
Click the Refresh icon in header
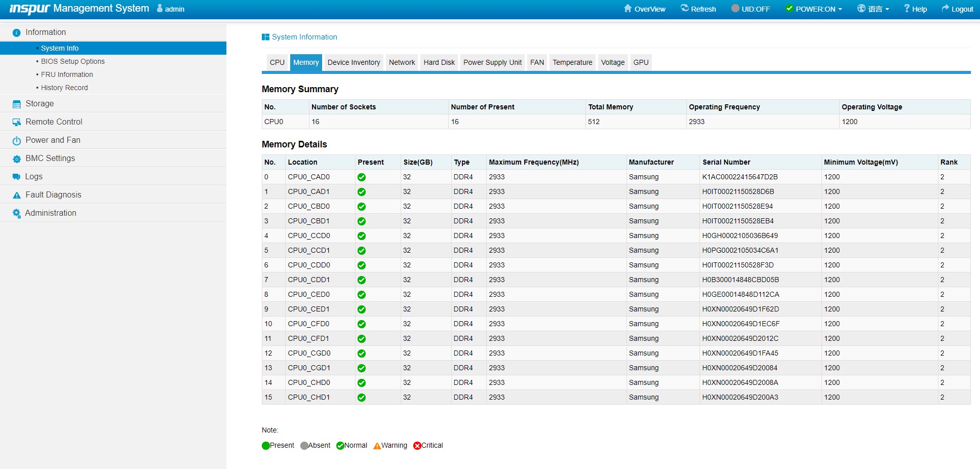click(685, 9)
